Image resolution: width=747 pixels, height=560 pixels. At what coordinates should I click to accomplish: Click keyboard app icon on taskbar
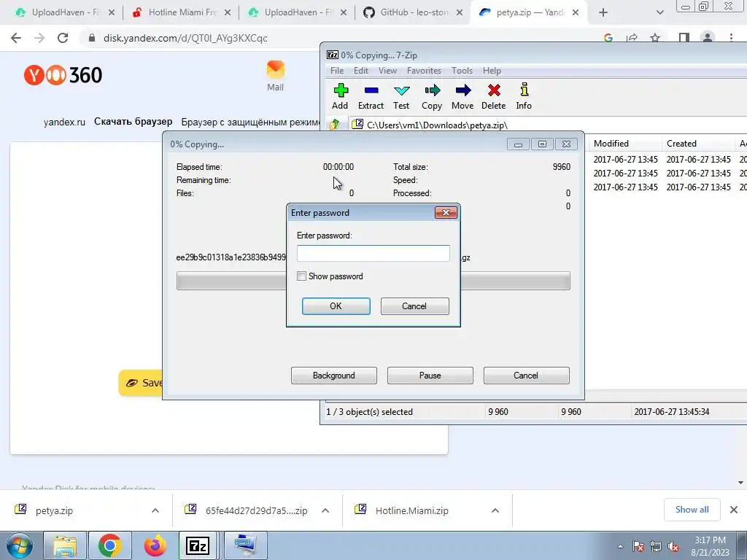245,545
